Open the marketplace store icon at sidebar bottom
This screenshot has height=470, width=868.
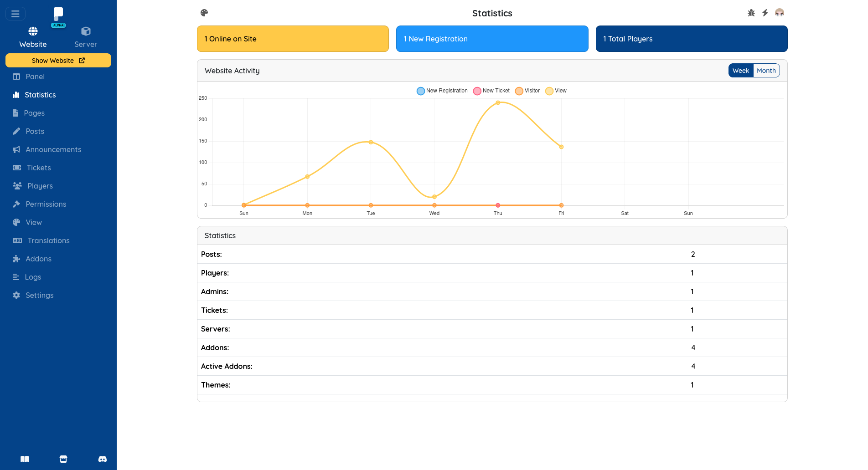click(x=63, y=459)
